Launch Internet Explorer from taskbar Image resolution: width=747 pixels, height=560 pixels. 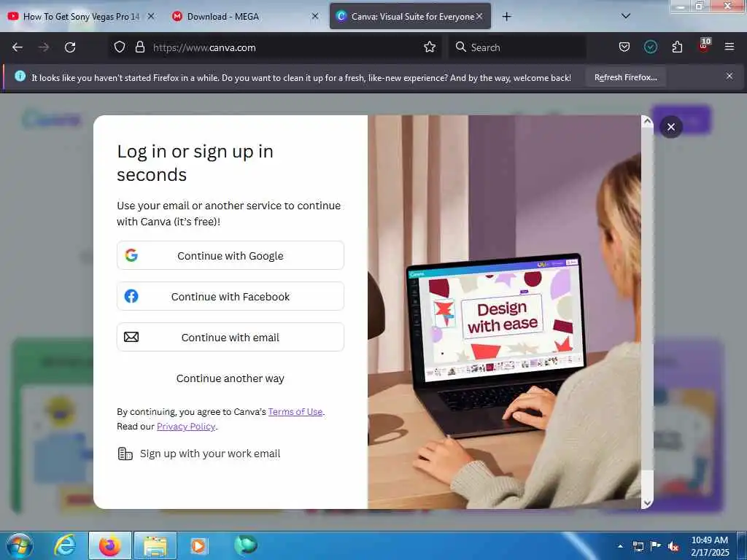(65, 545)
